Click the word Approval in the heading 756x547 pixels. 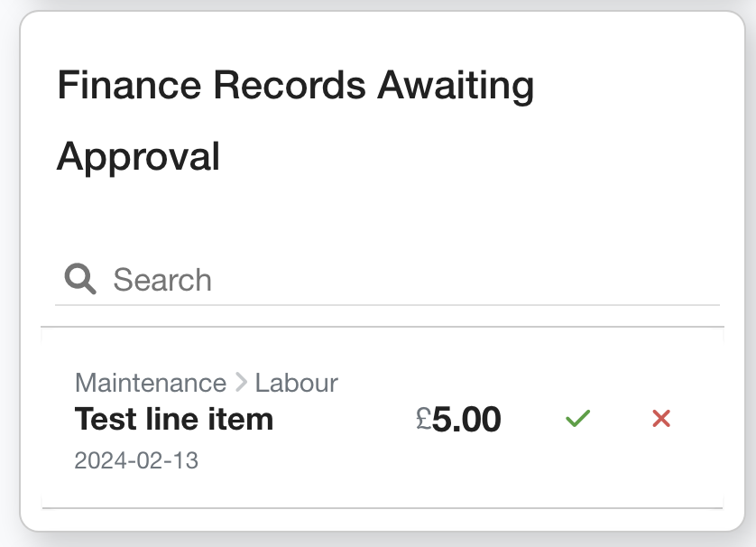pos(138,156)
